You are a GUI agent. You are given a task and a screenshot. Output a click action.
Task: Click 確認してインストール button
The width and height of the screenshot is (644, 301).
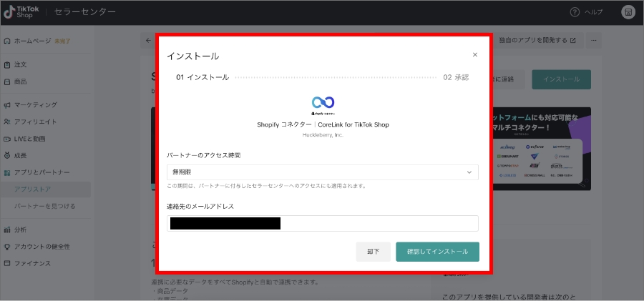[437, 252]
